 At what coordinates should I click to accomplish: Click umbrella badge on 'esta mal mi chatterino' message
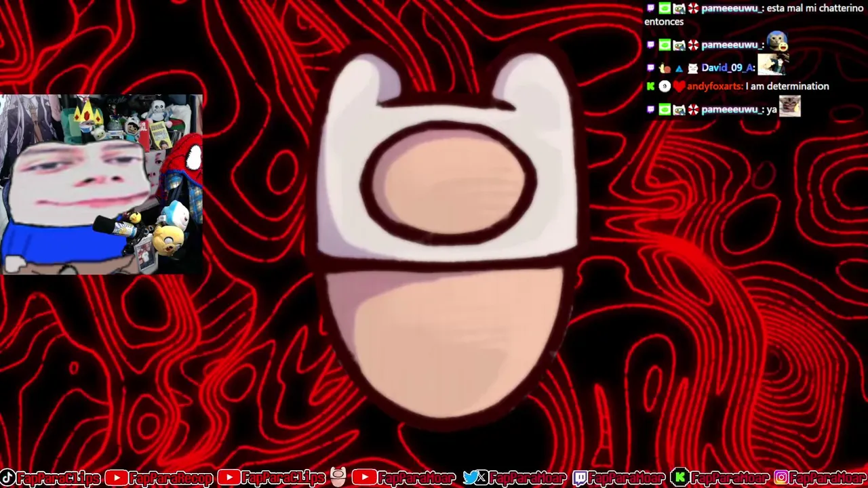pos(693,9)
